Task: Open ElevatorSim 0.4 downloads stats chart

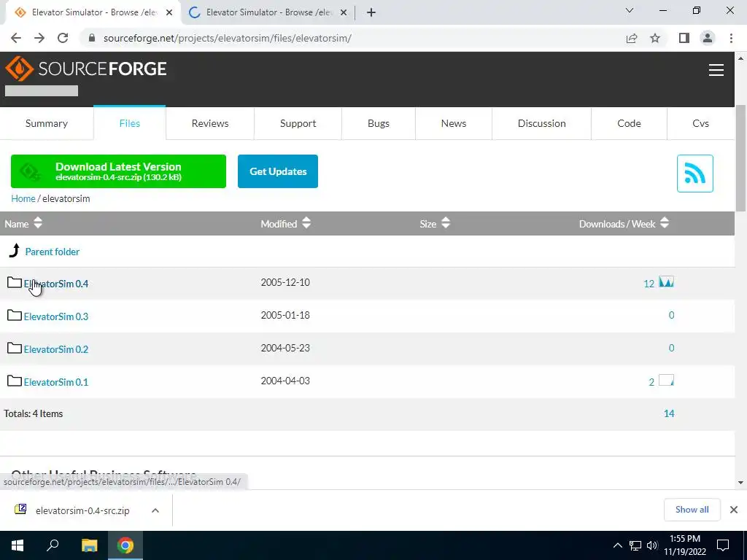Action: (x=666, y=282)
